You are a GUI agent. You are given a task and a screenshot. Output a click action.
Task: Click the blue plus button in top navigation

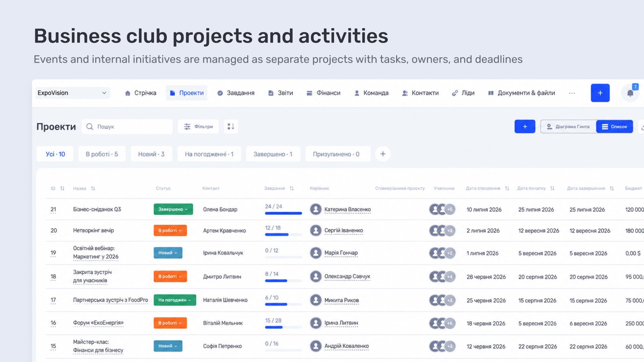600,93
